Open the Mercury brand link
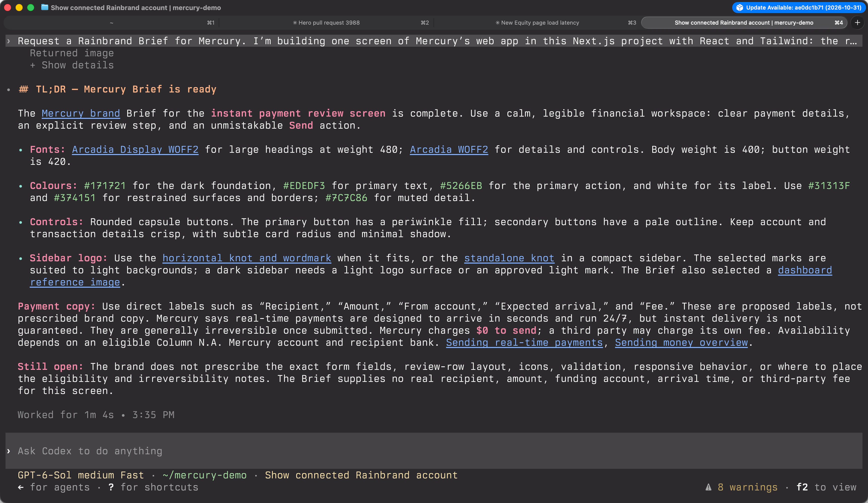This screenshot has width=868, height=503. pyautogui.click(x=81, y=113)
